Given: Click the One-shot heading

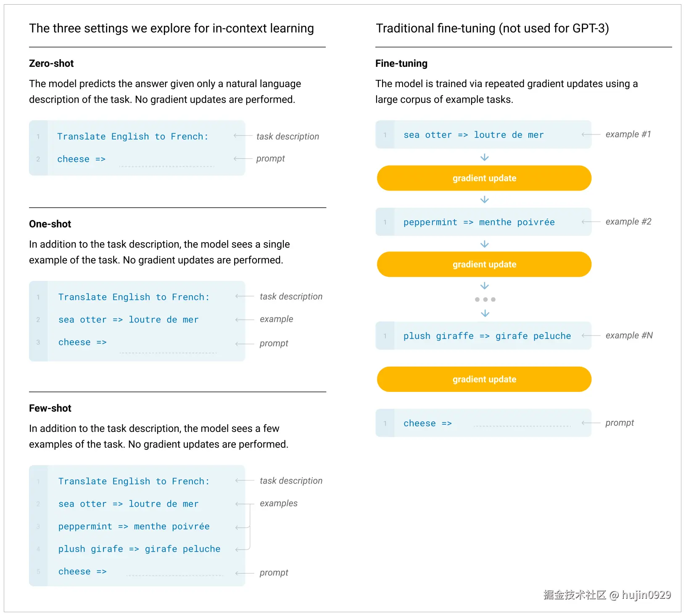Looking at the screenshot, I should (x=50, y=224).
